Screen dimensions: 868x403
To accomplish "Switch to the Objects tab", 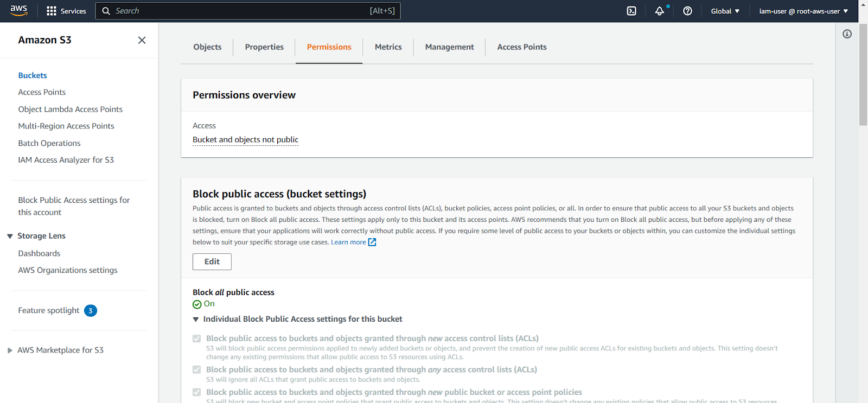I will (207, 47).
